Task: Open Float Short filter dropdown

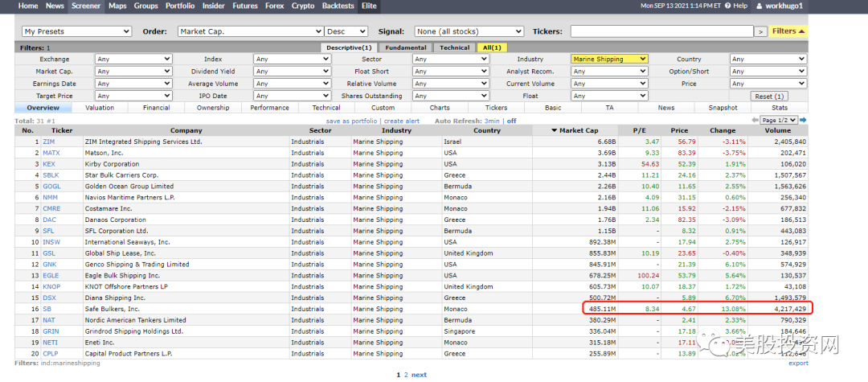Action: (x=451, y=72)
